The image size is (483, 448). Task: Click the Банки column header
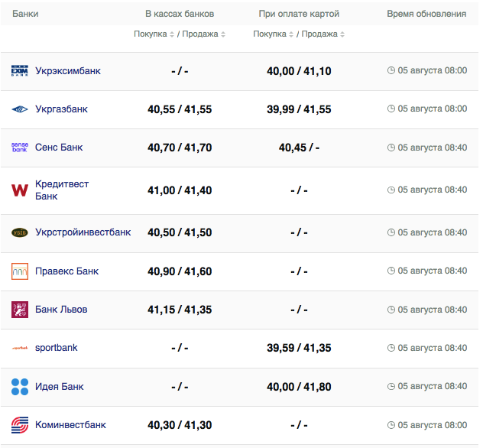25,15
